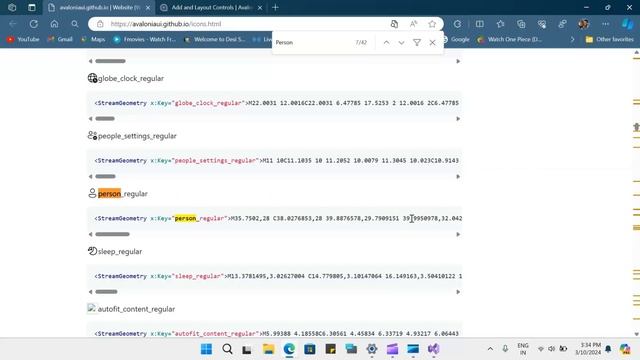Open the notification bell
Image resolution: width=640 pixels, height=360 pixels.
click(608, 349)
